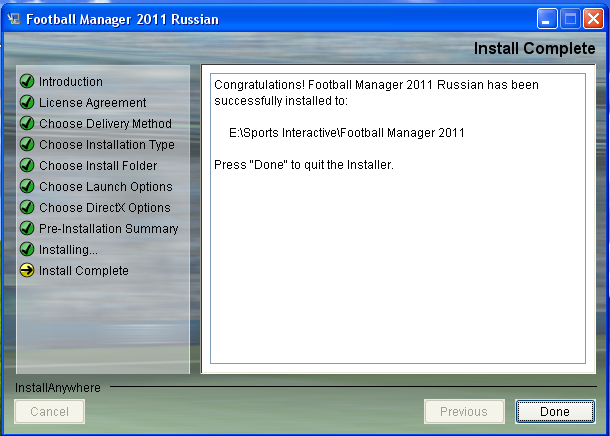This screenshot has height=436, width=610.
Task: Close the installer window with X
Action: coord(593,18)
